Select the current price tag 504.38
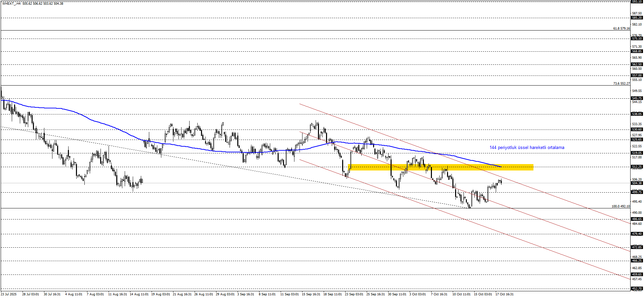 click(637, 183)
